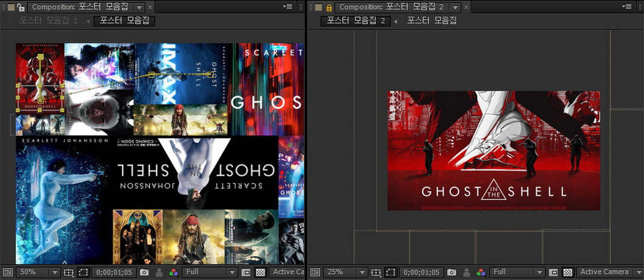The image size is (644, 280).
Task: Open grid and guide options in right panel
Action: (376, 272)
